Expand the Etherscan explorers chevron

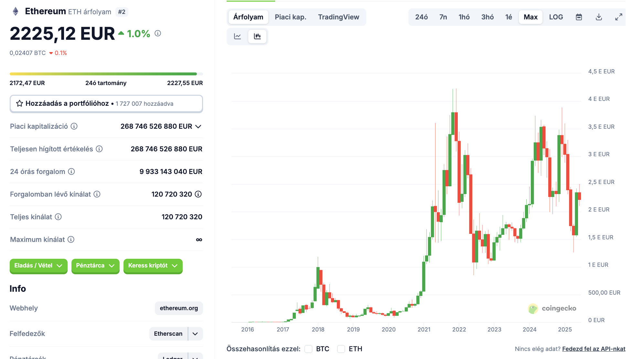tap(195, 334)
